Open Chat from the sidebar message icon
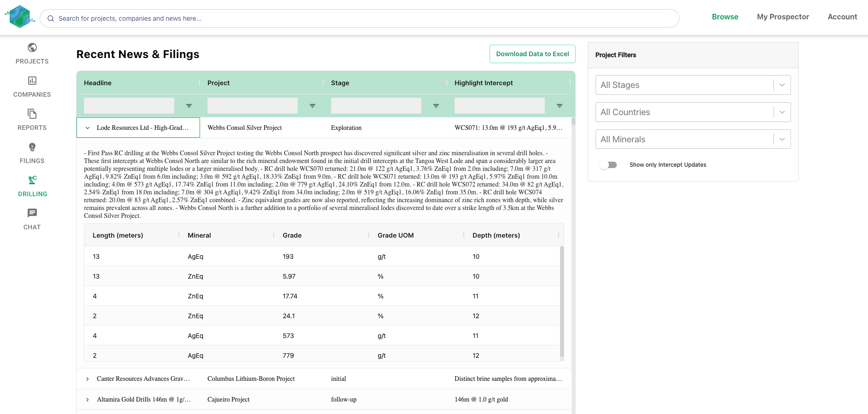 [x=32, y=213]
